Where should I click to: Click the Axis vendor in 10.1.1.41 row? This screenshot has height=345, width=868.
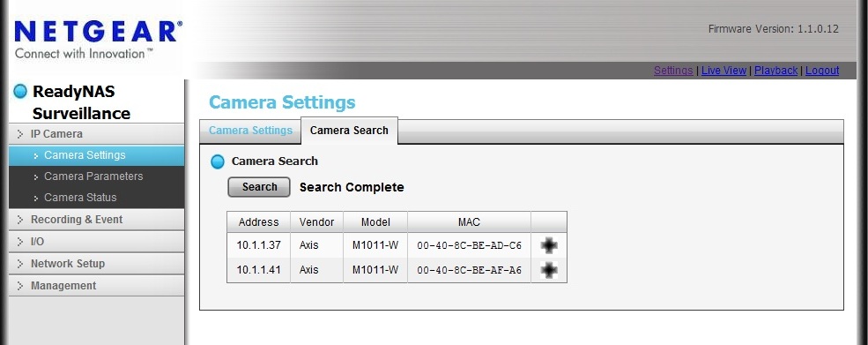coord(309,270)
